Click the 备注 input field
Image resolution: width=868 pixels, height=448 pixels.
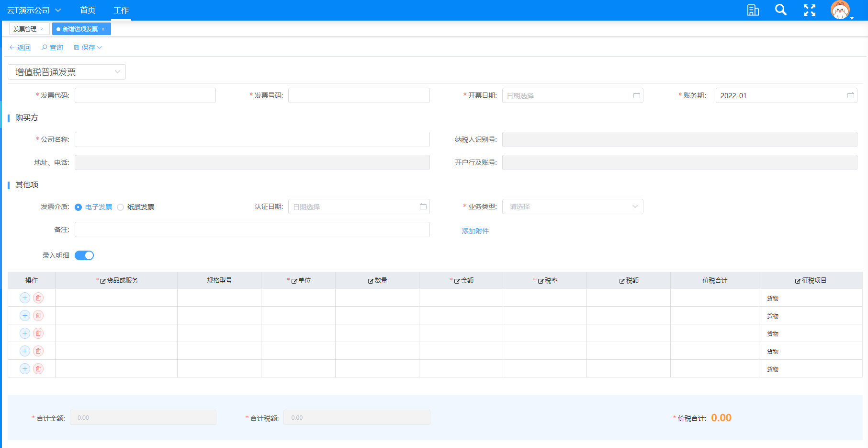[x=252, y=230]
